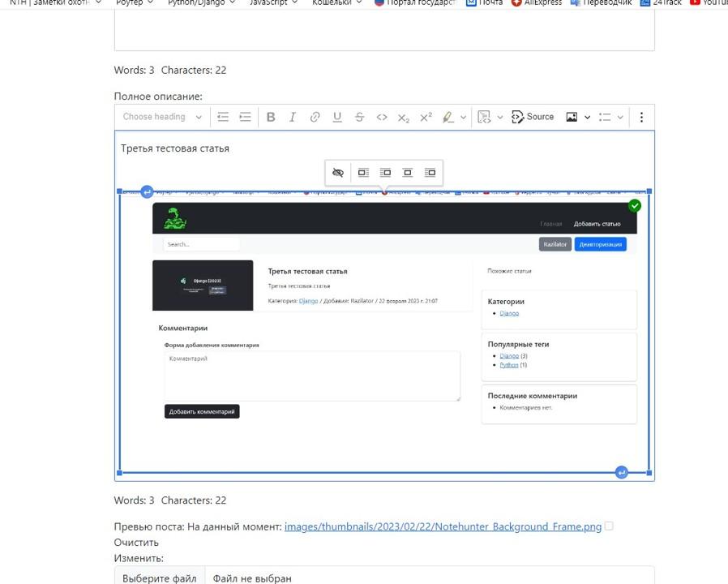Increase indent with the indent icon
Viewport: 728px width, 584px height.
245,117
